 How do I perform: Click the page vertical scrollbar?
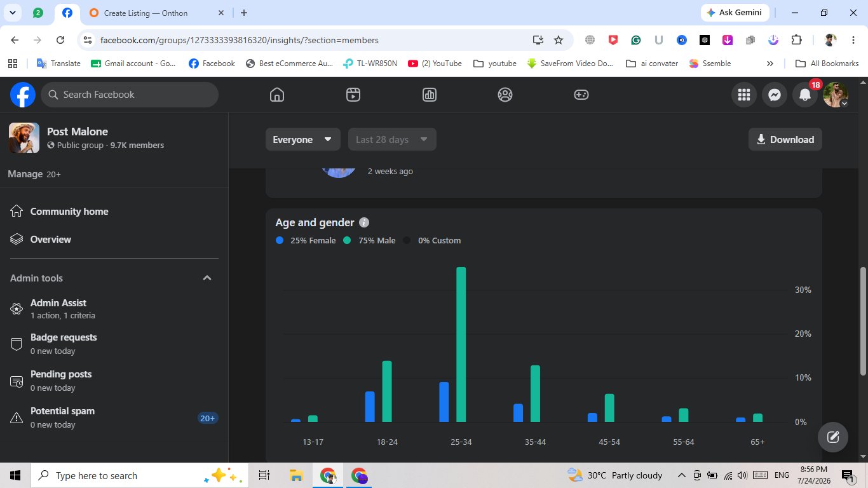(x=863, y=322)
